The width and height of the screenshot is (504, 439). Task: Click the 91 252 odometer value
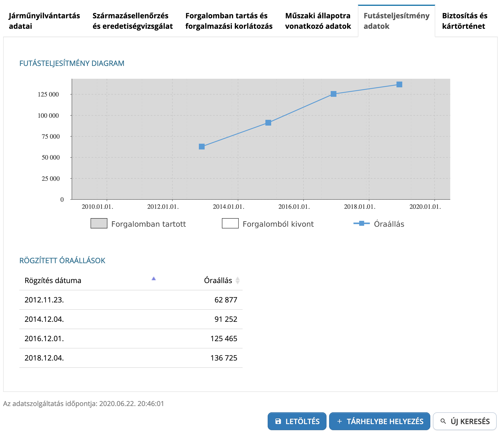click(226, 319)
